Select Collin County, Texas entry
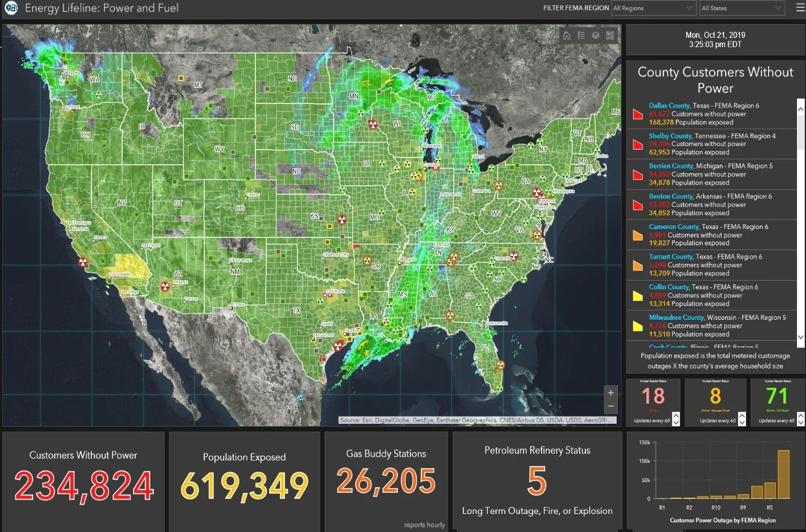Screen dimensions: 806x532 point(712,295)
